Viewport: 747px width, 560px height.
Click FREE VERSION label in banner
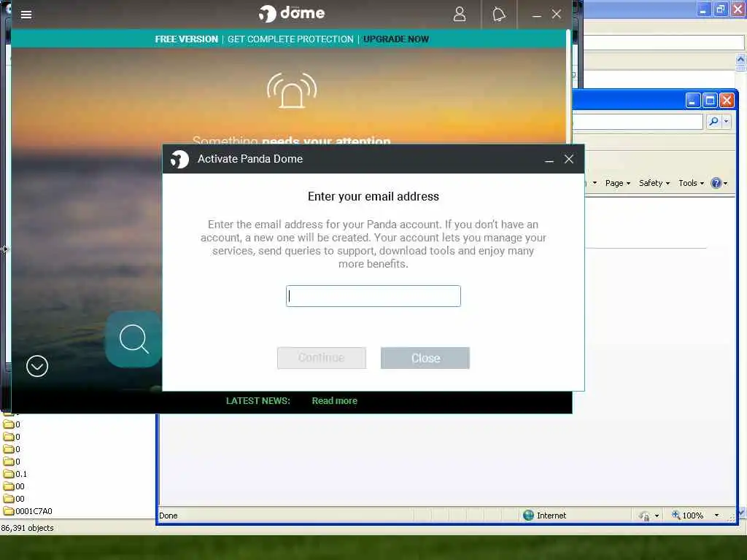click(186, 39)
